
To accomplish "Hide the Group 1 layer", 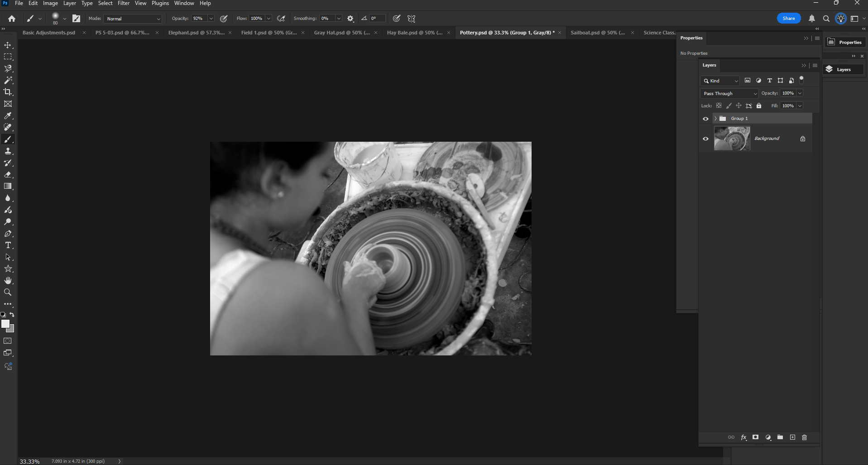I will [705, 119].
